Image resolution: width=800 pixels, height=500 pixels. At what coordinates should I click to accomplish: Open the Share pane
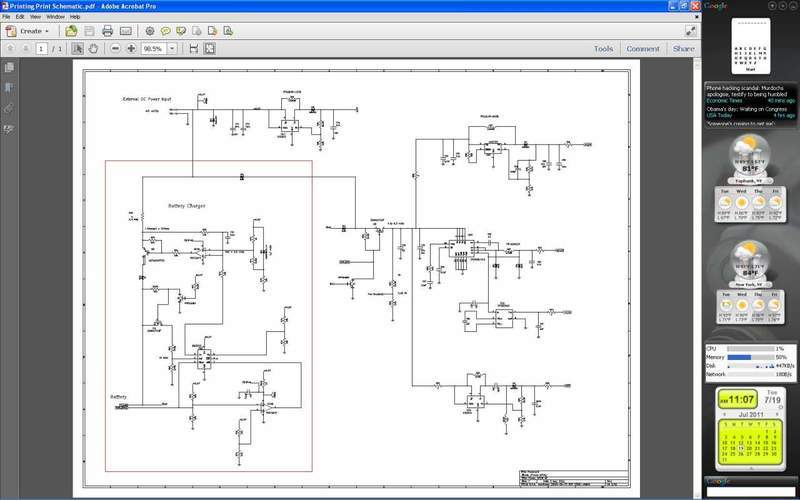[683, 48]
